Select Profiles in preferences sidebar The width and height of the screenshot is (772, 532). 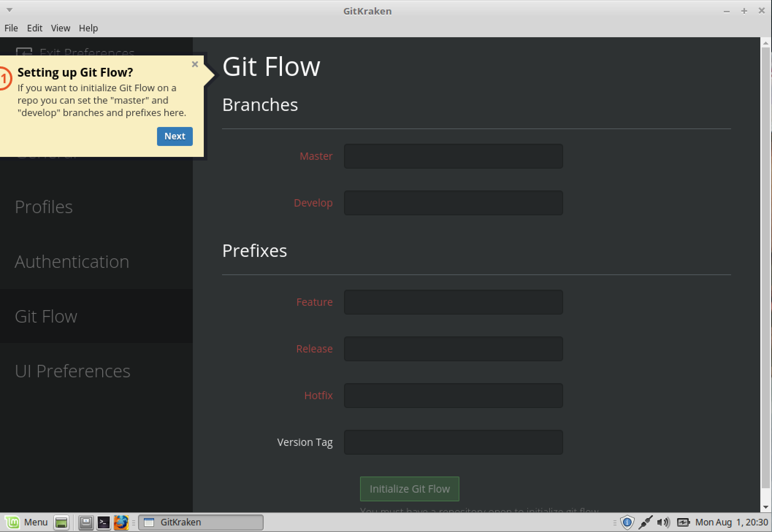44,207
